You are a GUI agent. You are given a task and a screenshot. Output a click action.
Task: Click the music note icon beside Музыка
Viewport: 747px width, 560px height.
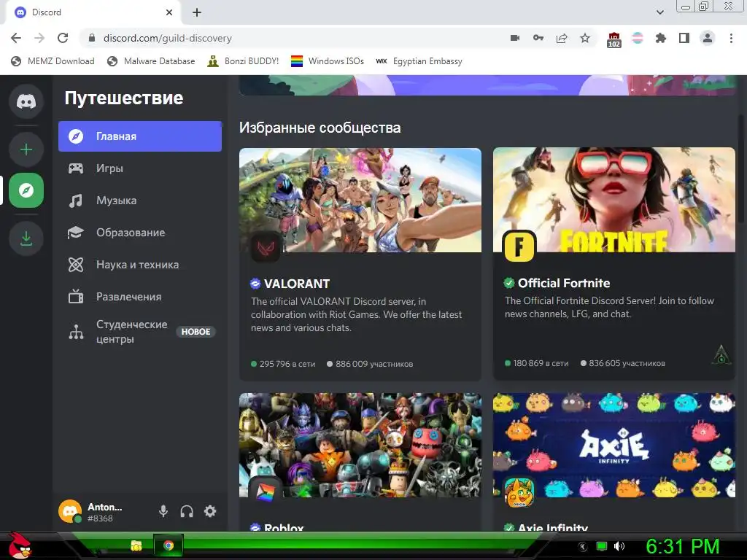pyautogui.click(x=76, y=201)
